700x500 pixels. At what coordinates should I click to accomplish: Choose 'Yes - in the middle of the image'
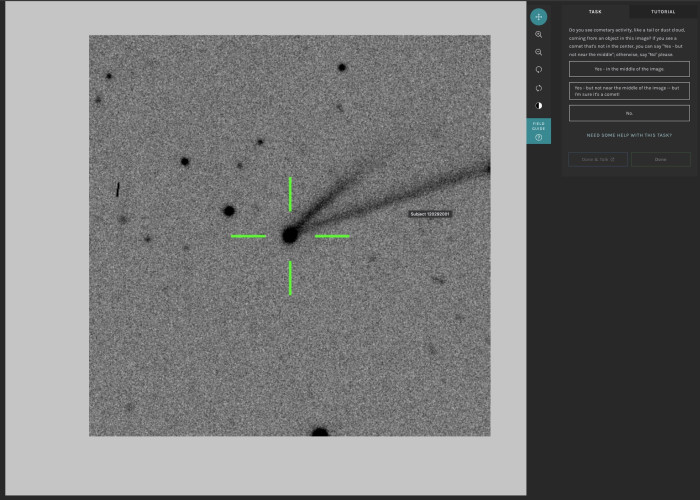tap(629, 69)
